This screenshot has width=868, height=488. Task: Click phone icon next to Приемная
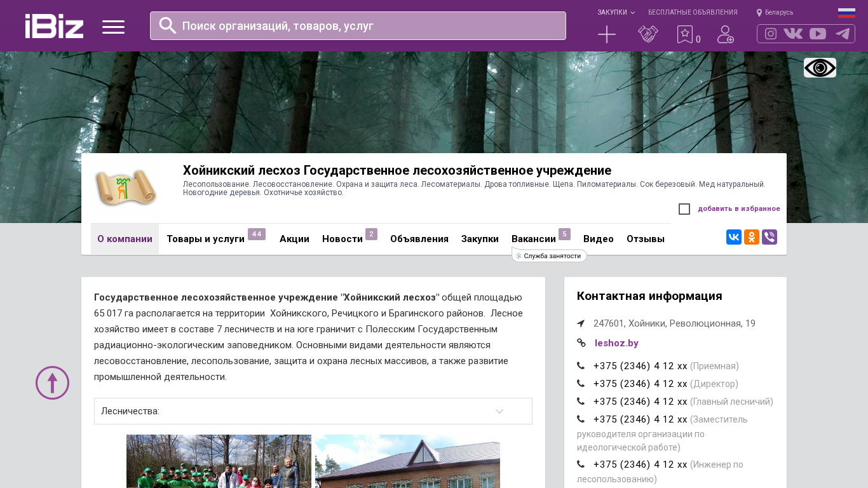(x=581, y=366)
